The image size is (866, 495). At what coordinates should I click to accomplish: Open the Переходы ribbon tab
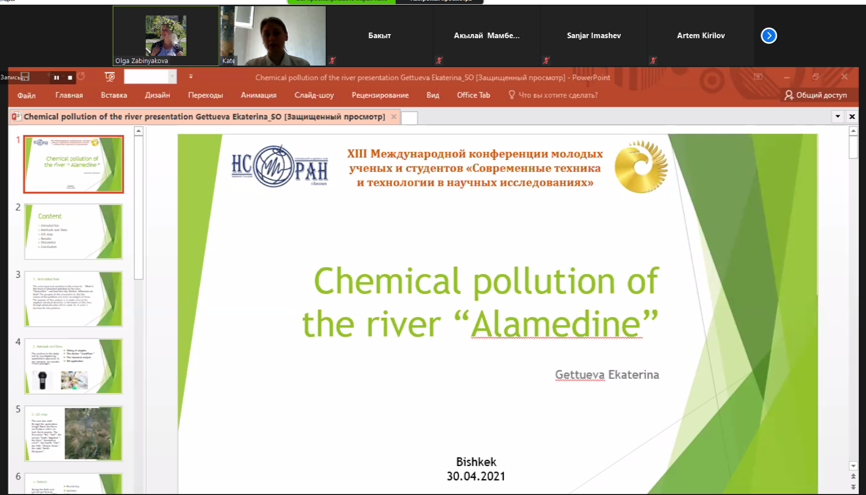coord(205,95)
